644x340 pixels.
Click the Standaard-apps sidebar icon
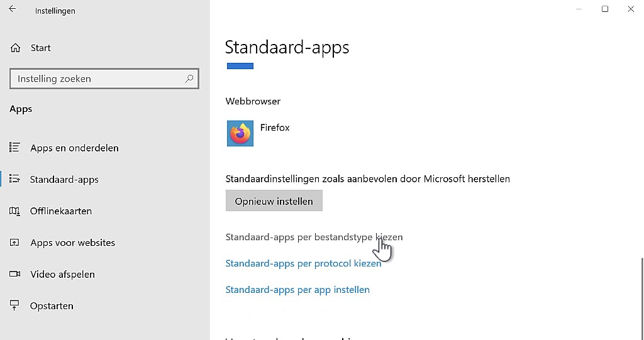tap(14, 179)
